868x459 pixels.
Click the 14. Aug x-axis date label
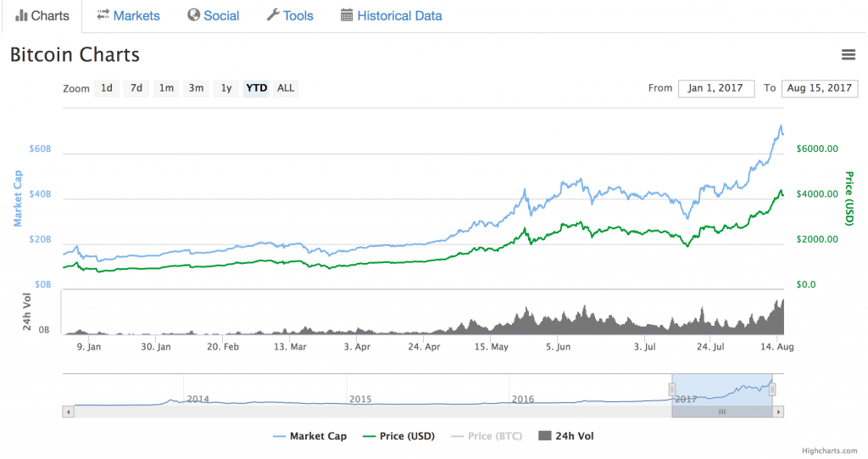777,346
